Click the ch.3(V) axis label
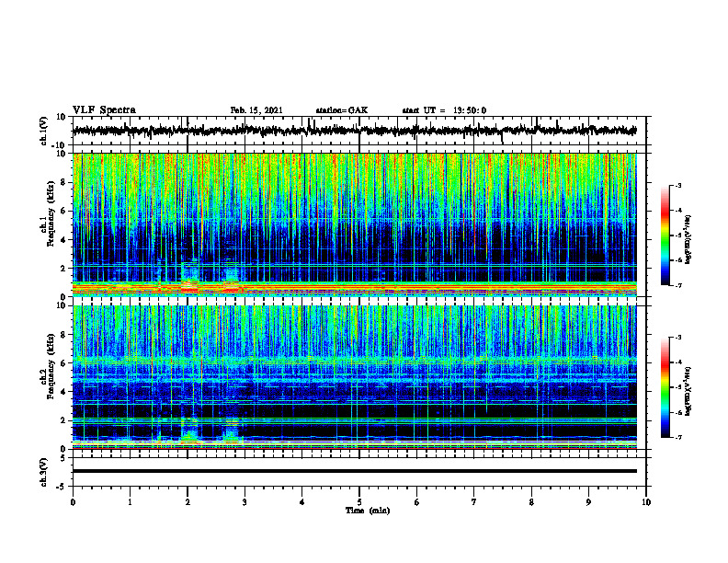Screen dimensions: 728x563 (44, 473)
